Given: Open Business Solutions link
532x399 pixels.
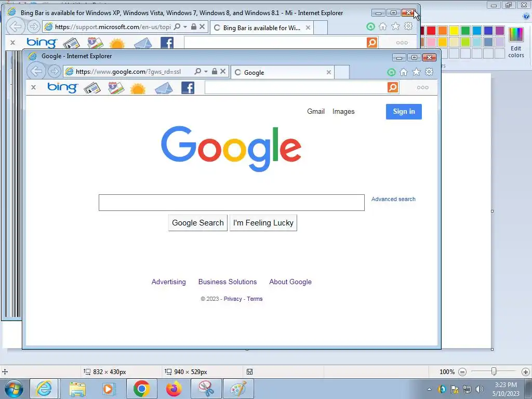Looking at the screenshot, I should click(228, 282).
